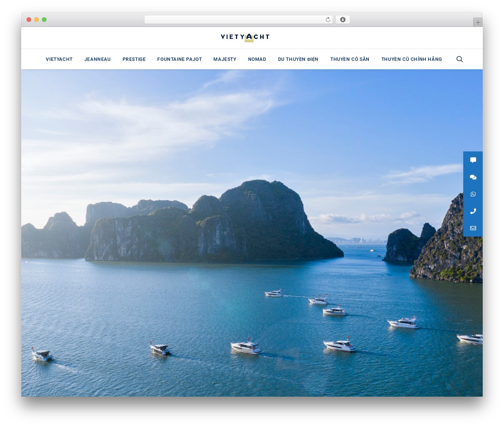504x427 pixels.
Task: Click the email envelope icon in sidebar
Action: (x=473, y=228)
